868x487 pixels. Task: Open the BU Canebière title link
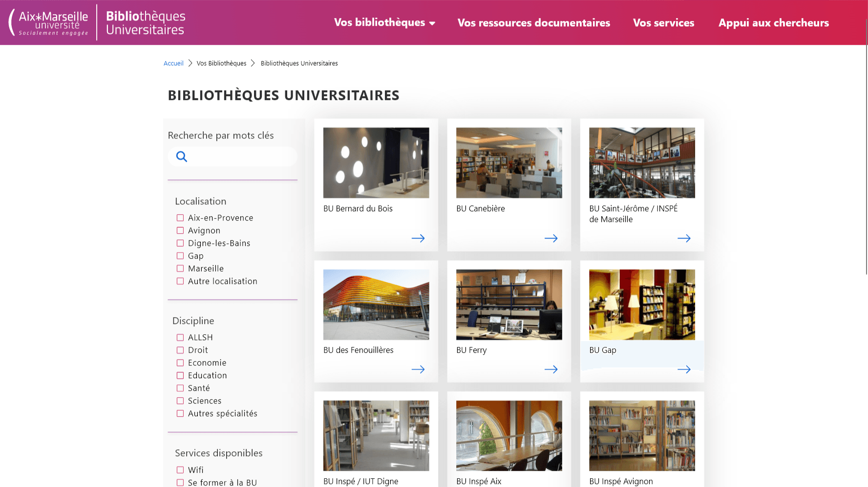[481, 208]
